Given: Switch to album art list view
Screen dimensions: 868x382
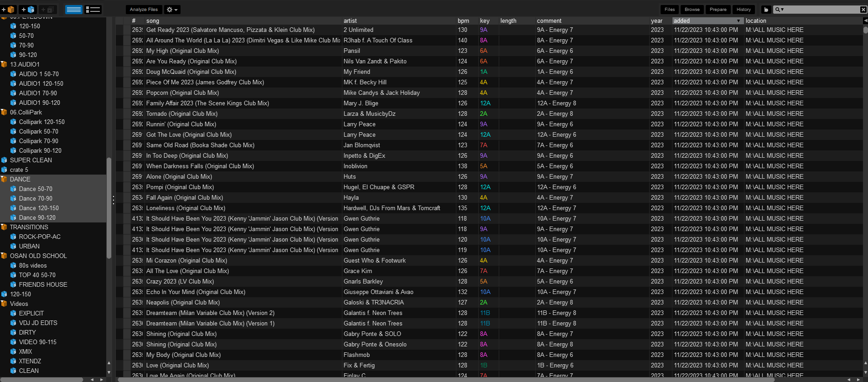Looking at the screenshot, I should click(x=93, y=9).
